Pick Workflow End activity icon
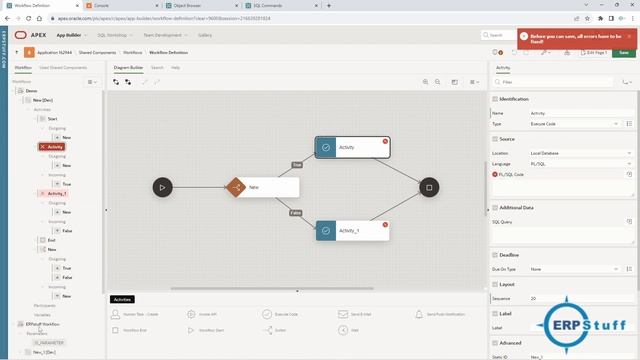Viewport: 640px width, 360px height. 115,330
